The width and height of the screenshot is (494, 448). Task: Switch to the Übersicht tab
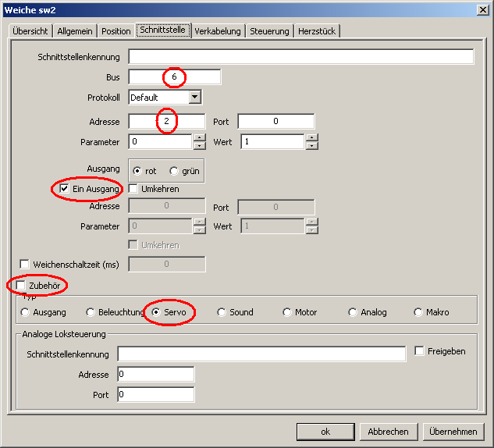30,31
